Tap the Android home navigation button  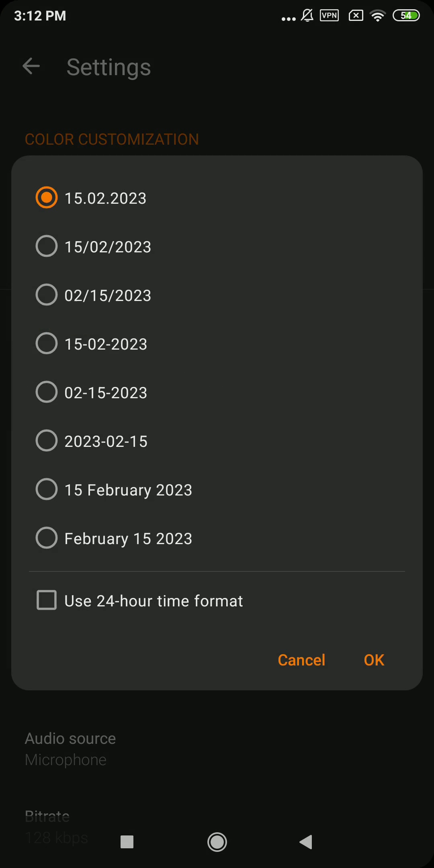[217, 842]
